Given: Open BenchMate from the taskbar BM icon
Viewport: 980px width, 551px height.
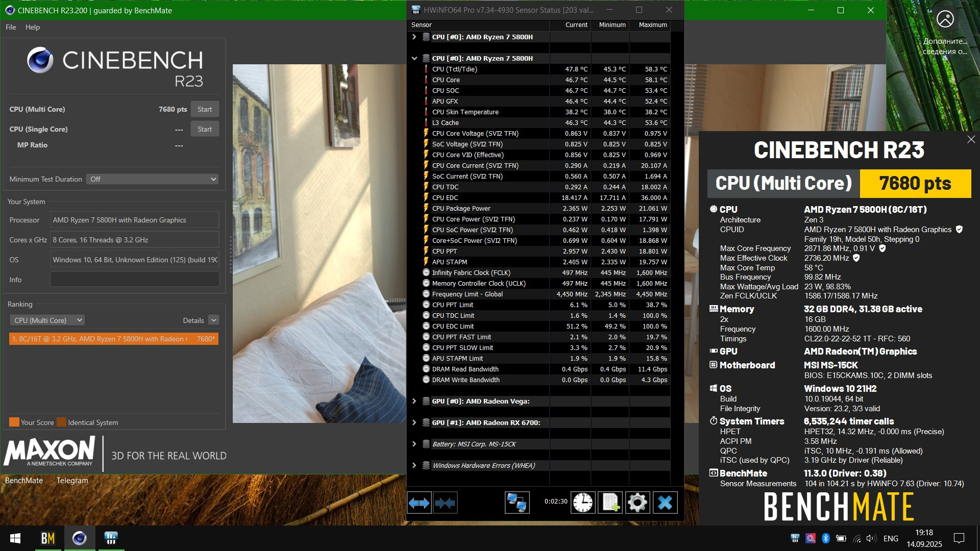Looking at the screenshot, I should pos(48,538).
